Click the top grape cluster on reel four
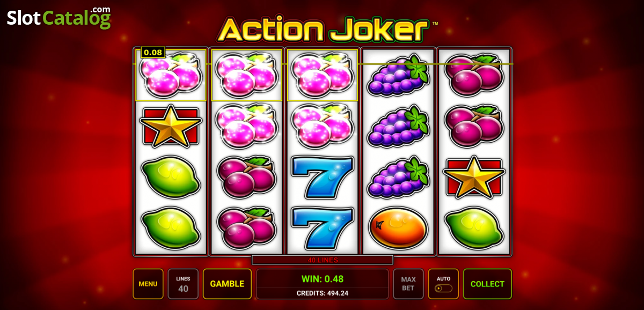The image size is (644, 310). click(x=398, y=75)
